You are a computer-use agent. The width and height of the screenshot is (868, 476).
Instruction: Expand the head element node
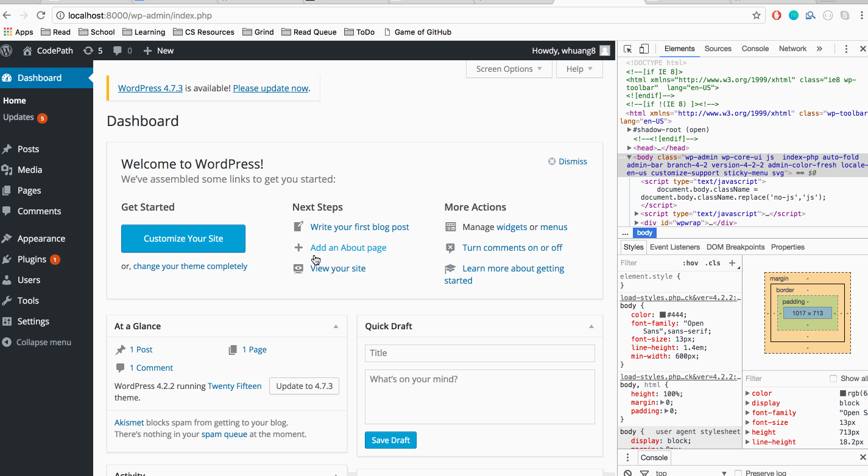tap(630, 148)
